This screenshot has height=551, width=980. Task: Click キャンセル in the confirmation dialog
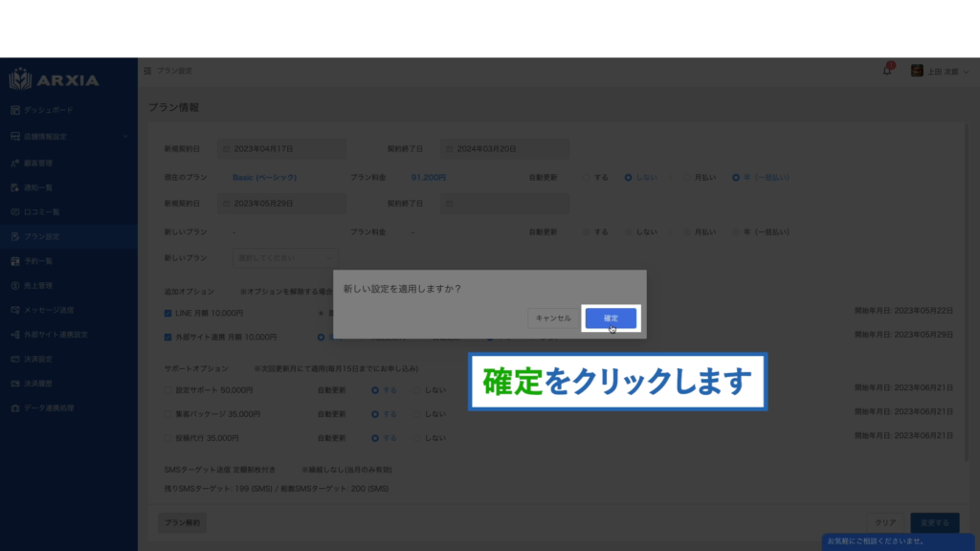[553, 318]
